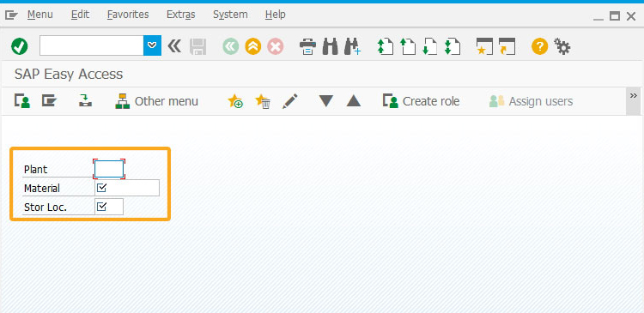644x313 pixels.
Task: Click the Move Favorites up triangle
Action: tap(354, 101)
